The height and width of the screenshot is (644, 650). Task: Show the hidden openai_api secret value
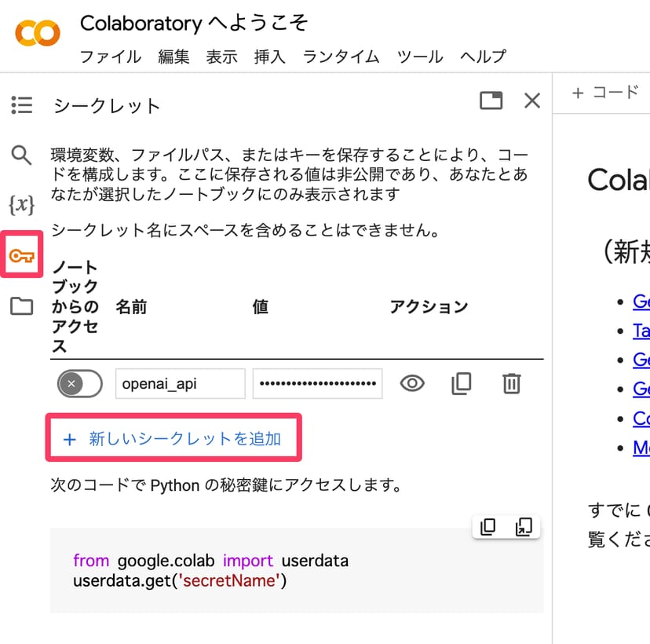click(412, 383)
